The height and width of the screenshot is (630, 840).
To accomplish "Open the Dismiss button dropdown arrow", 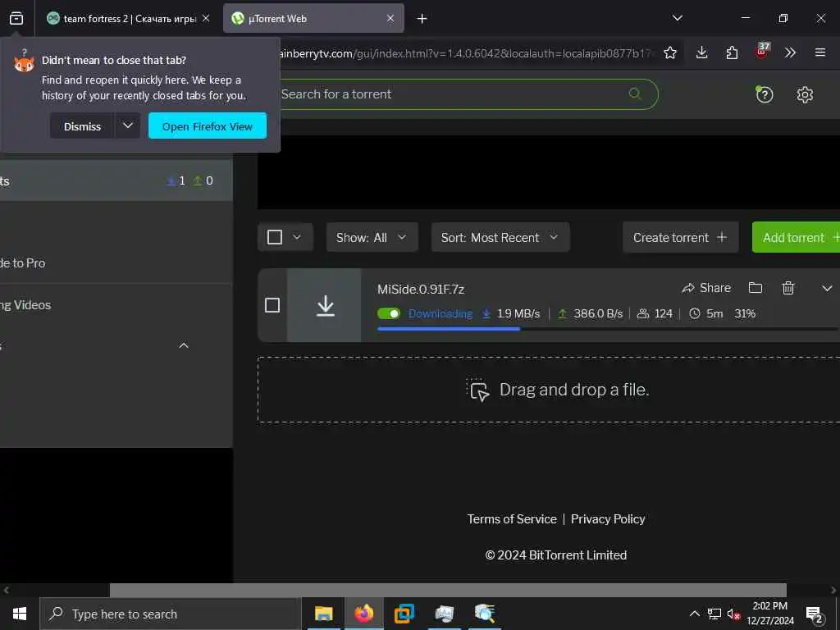I will [x=127, y=126].
